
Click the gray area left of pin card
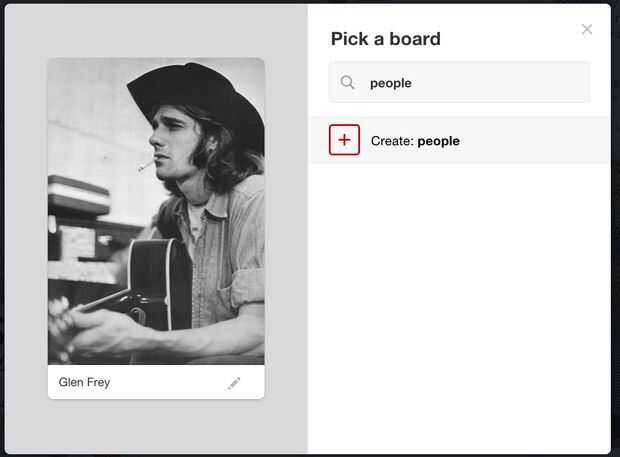click(25, 230)
